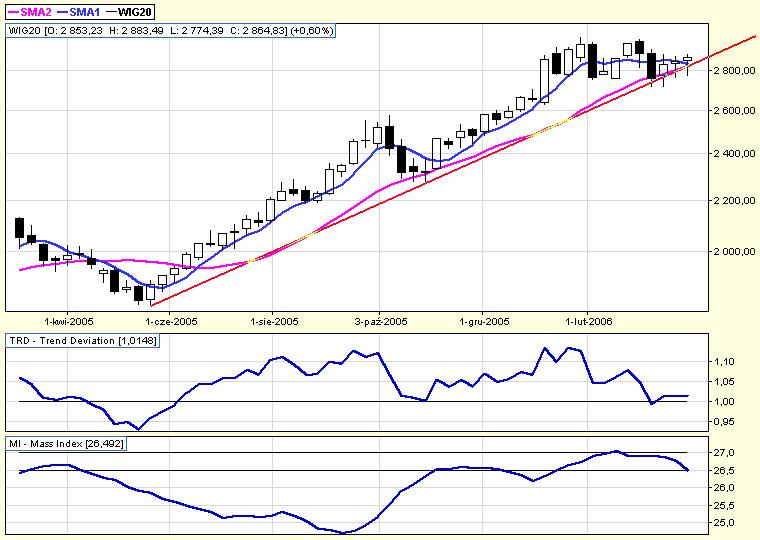Image resolution: width=760 pixels, height=540 pixels.
Task: Click the 1,05 Trend Deviation axis value
Action: (x=724, y=381)
